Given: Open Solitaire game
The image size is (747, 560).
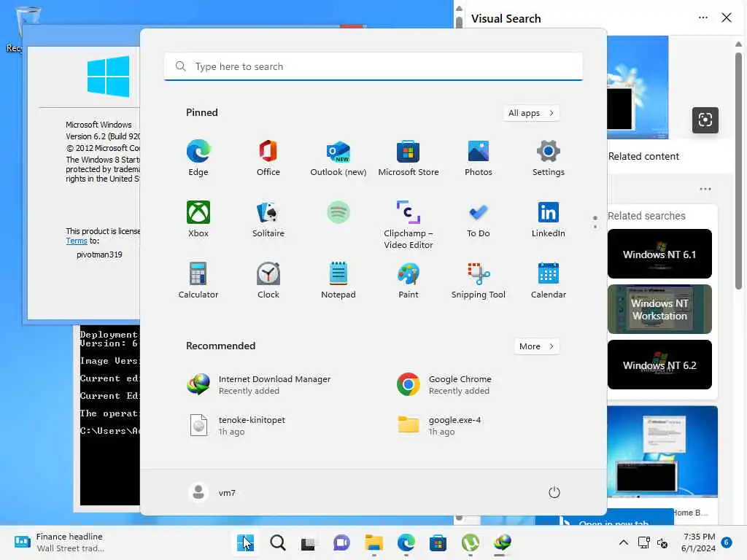Looking at the screenshot, I should (x=268, y=219).
